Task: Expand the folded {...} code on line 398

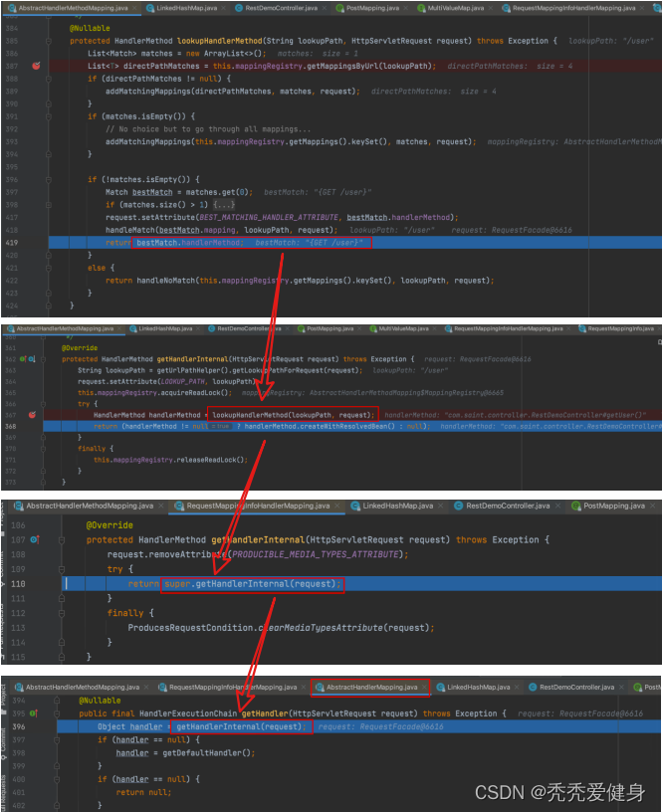Action: click(224, 205)
